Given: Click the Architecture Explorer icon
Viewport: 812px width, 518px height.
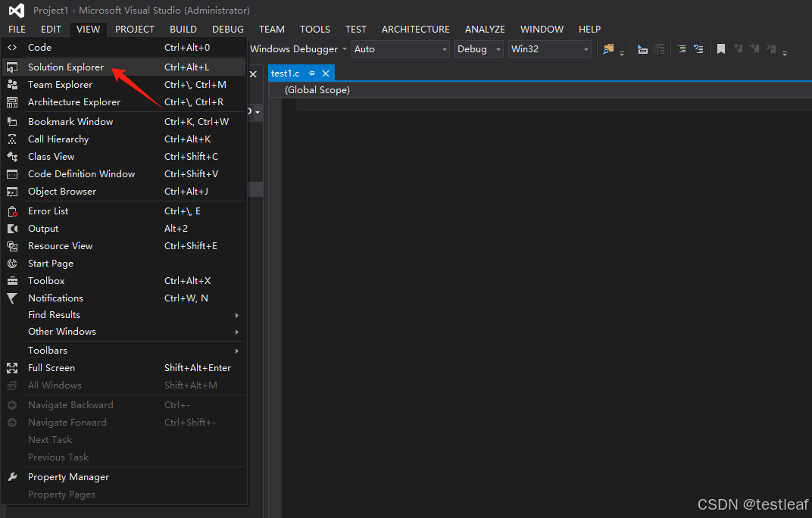Looking at the screenshot, I should coord(12,102).
